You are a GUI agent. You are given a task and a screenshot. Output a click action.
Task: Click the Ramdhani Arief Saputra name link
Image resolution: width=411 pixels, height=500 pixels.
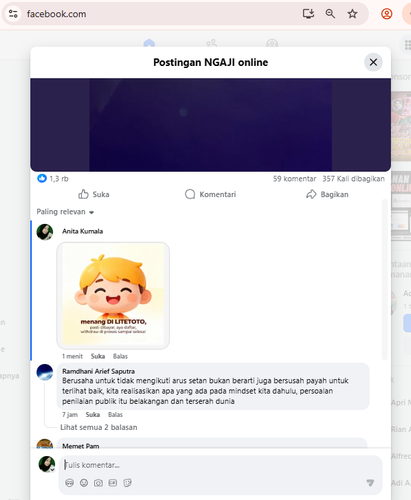coord(98,371)
